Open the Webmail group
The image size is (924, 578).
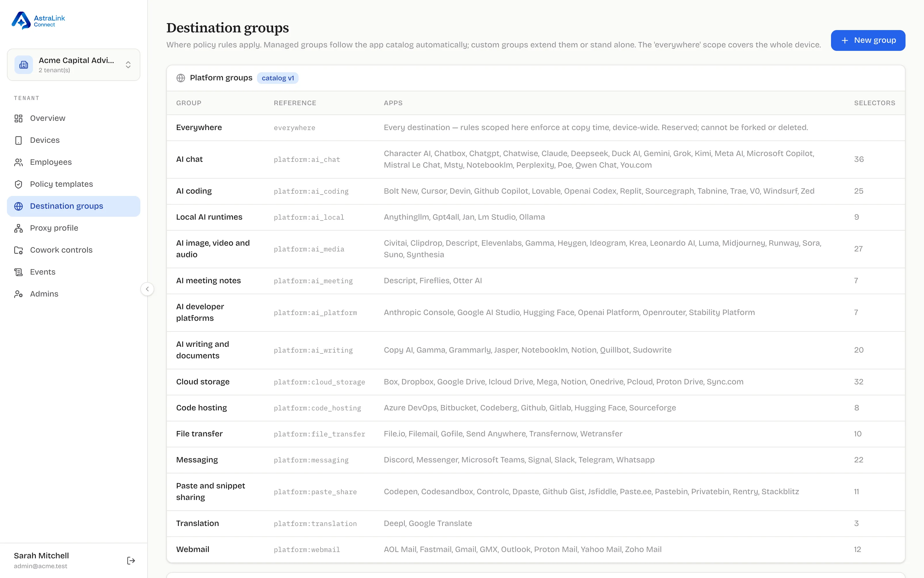tap(536, 549)
